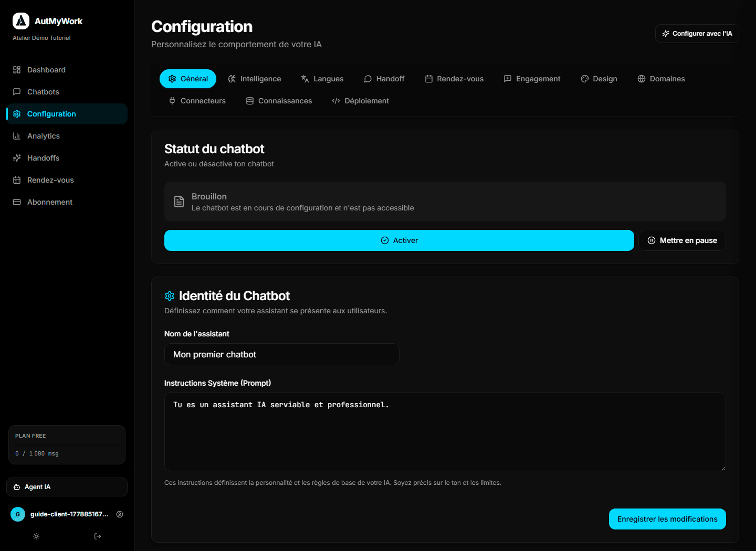Viewport: 756px width, 551px height.
Task: Click the Analytics bar chart icon
Action: pos(17,136)
